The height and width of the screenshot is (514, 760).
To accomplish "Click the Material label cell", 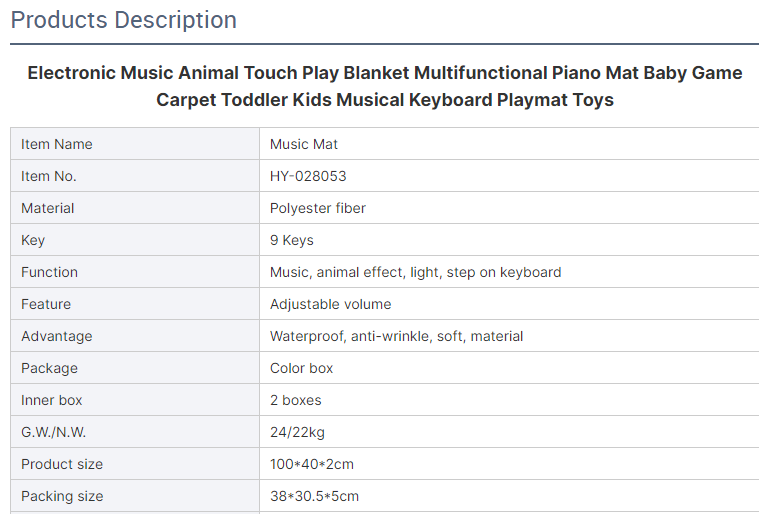I will [135, 208].
